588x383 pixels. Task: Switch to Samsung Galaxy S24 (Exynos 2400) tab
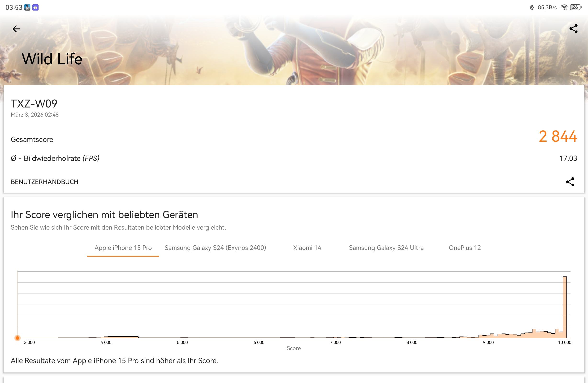pos(215,248)
